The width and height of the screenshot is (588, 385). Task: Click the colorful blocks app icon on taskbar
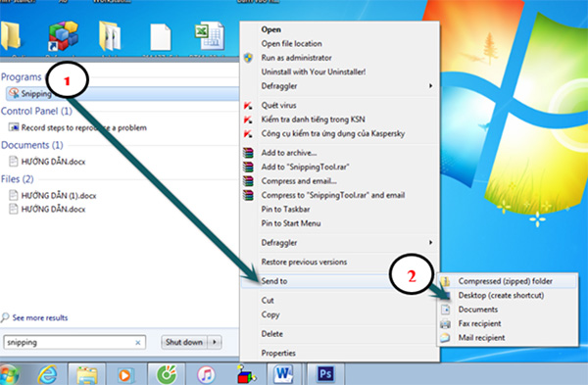pyautogui.click(x=246, y=374)
